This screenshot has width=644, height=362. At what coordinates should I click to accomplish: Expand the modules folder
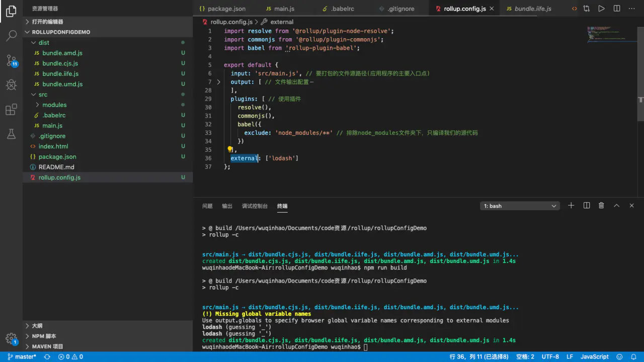coord(54,105)
